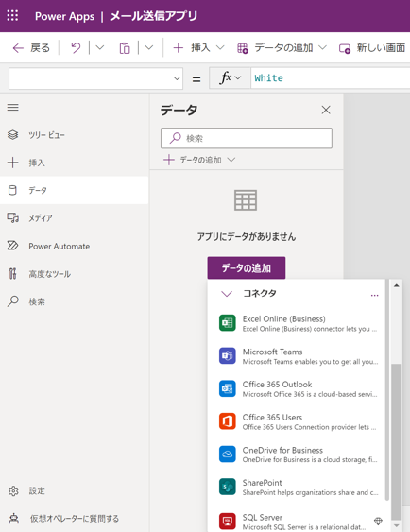Select the SQL Server connector
The width and height of the screenshot is (410, 532).
pyautogui.click(x=298, y=522)
